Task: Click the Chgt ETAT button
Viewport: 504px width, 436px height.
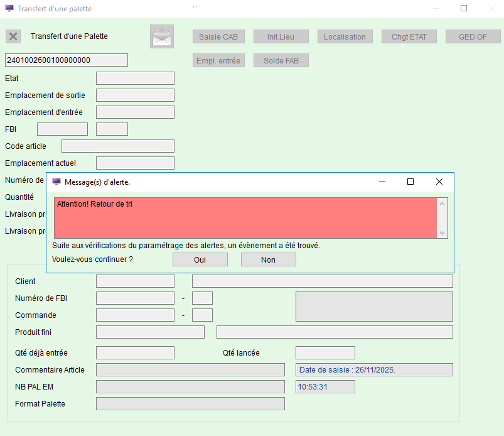Action: [409, 36]
